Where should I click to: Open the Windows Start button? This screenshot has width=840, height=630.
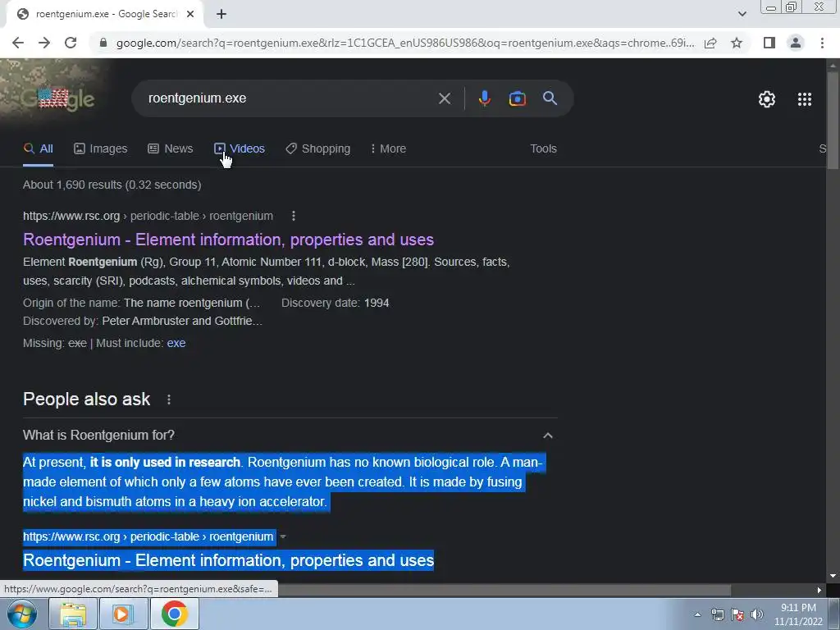pyautogui.click(x=21, y=614)
